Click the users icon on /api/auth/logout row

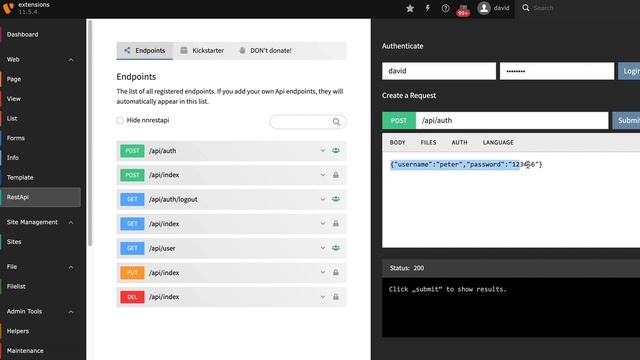coord(336,199)
